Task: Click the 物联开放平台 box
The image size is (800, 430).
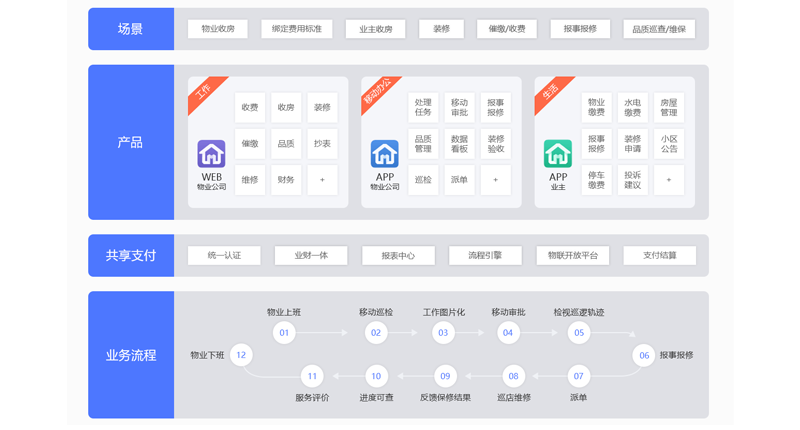Action: 572,256
